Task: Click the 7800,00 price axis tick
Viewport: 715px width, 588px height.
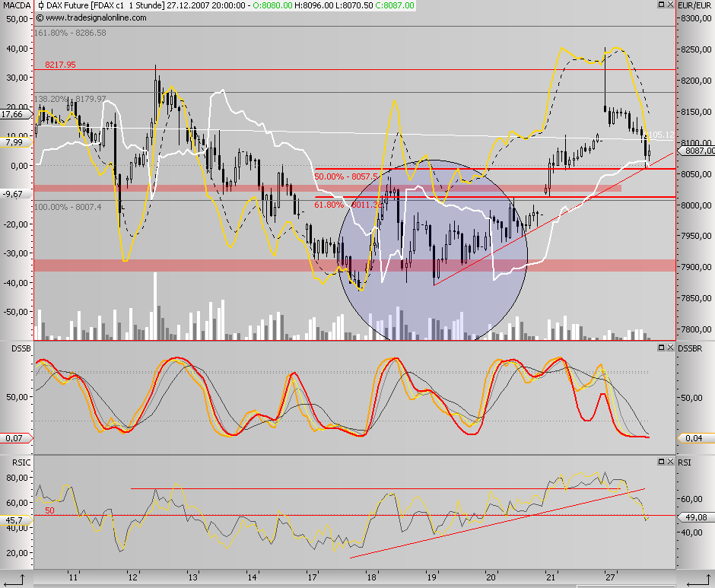Action: 696,329
